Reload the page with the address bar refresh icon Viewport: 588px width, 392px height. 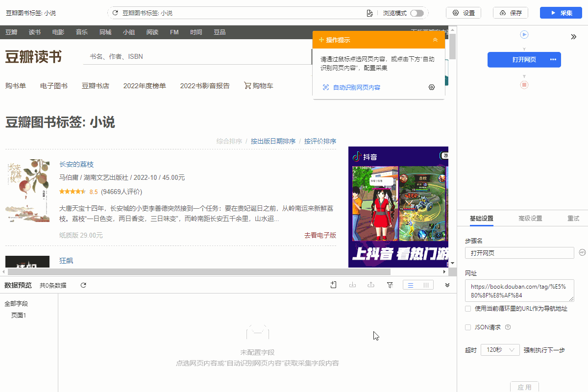pos(115,13)
